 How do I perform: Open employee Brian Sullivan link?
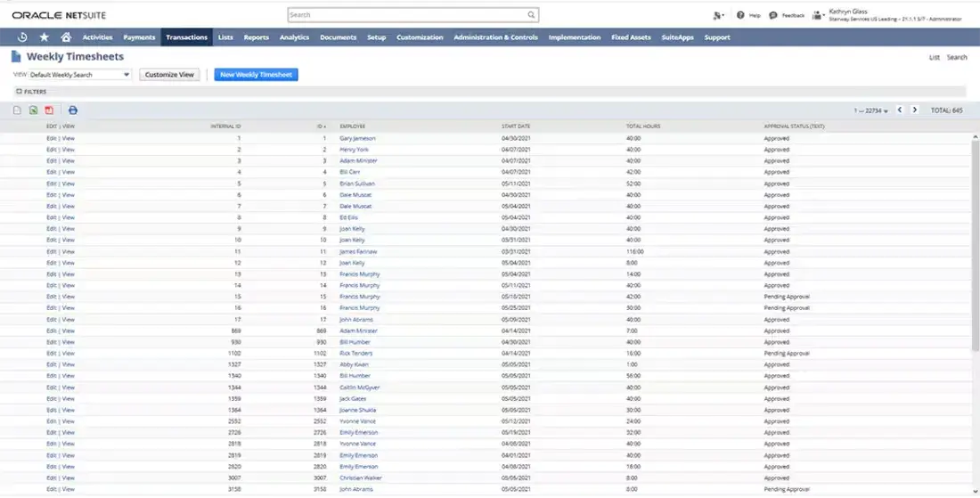[357, 184]
